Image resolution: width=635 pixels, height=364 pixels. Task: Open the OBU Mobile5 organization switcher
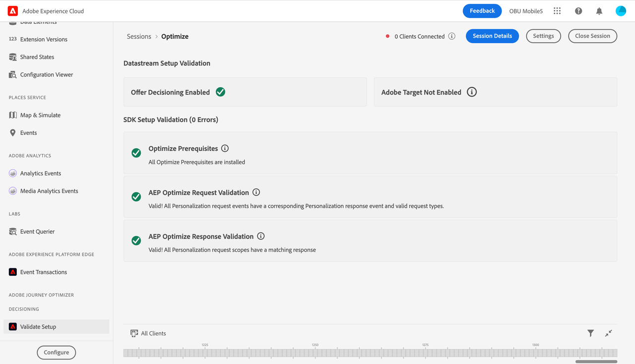click(x=526, y=11)
